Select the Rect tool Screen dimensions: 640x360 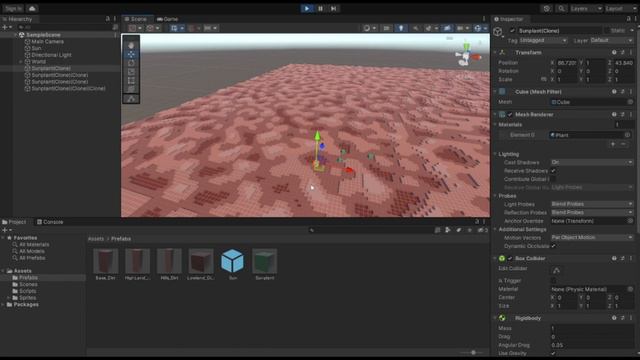point(131,80)
